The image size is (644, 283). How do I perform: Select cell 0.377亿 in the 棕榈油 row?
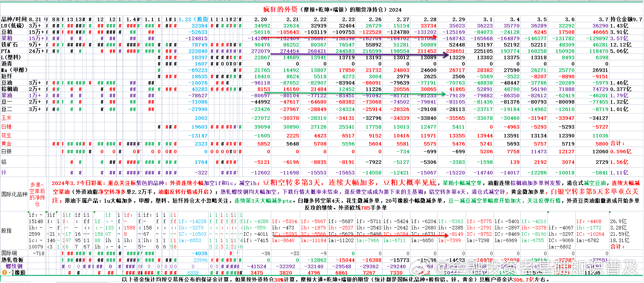pyautogui.click(x=621, y=89)
